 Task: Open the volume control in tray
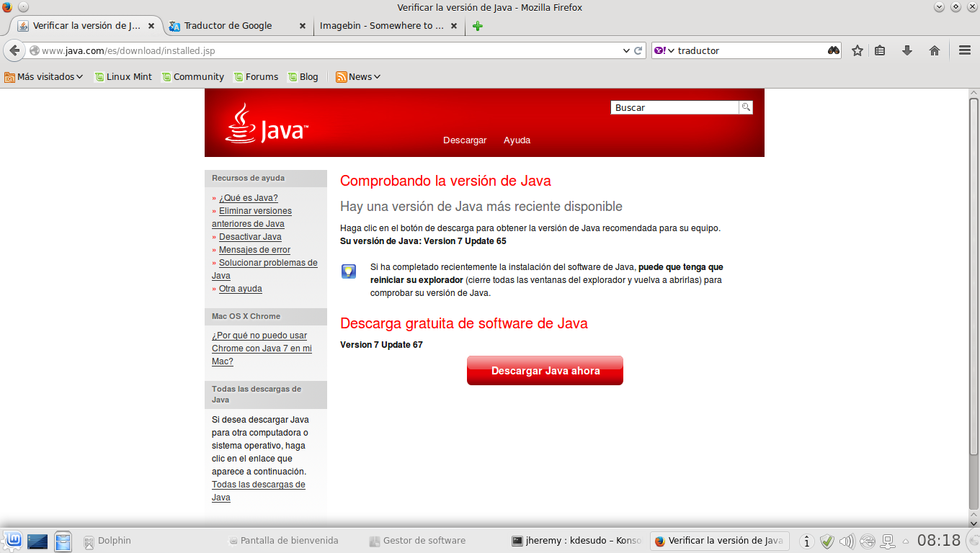(x=847, y=541)
